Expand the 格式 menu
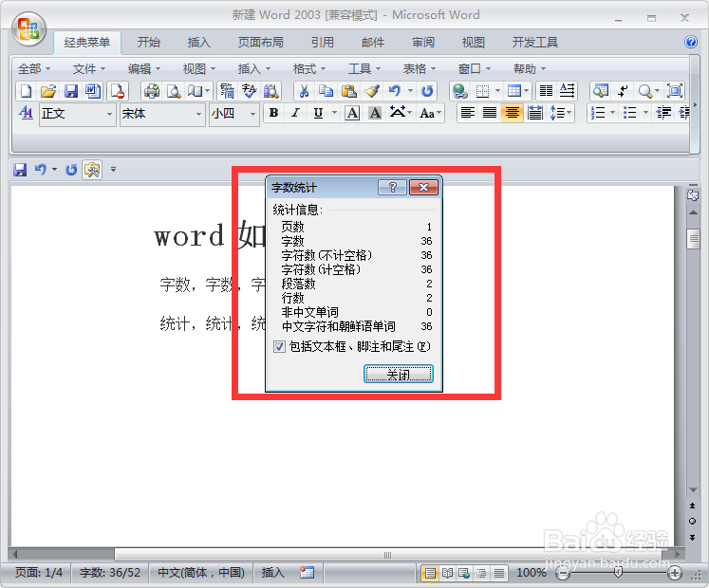 (308, 68)
